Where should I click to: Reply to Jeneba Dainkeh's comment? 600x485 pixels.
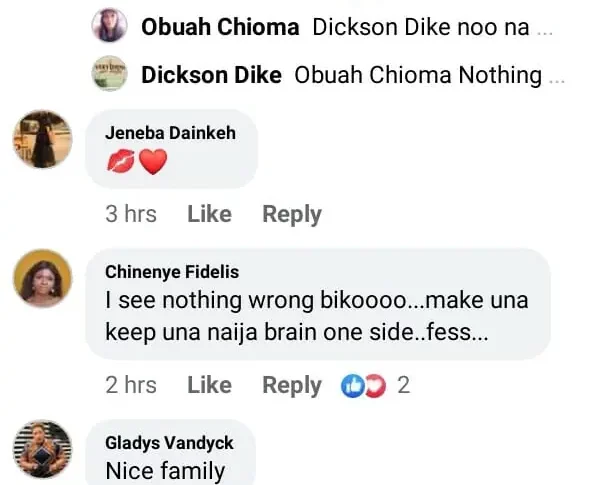(x=291, y=214)
